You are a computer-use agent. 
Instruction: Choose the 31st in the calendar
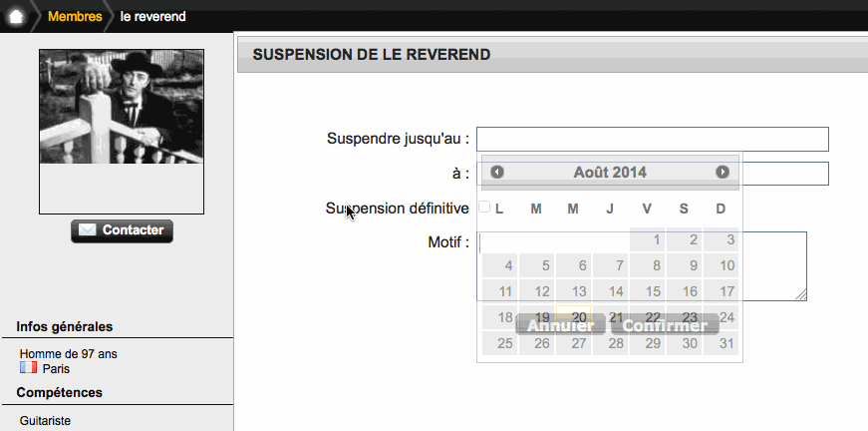722,343
